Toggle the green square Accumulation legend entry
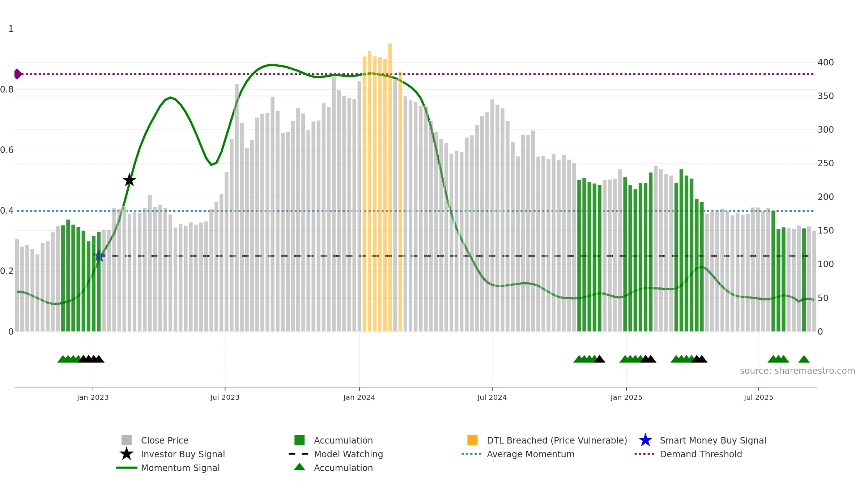Viewport: 868px width, 488px height. click(333, 440)
